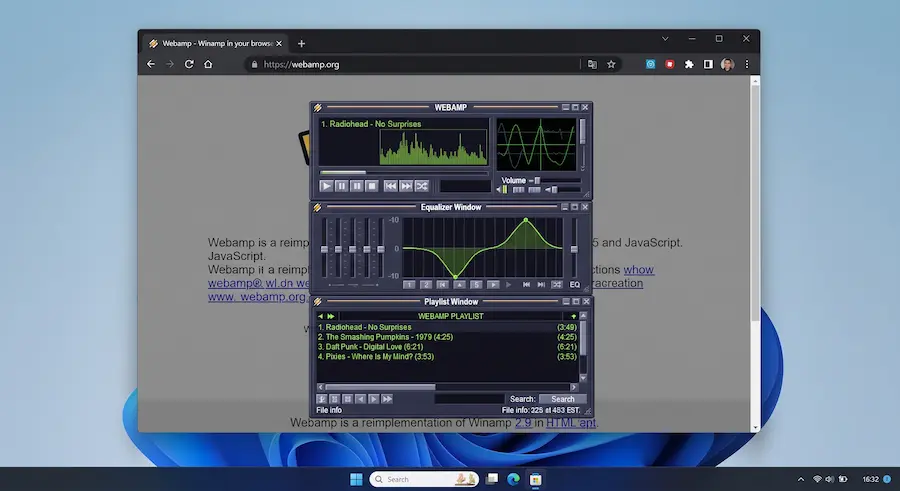This screenshot has width=900, height=491.
Task: Click the boxed skip-to-start button in equalizer
Action: (x=442, y=284)
